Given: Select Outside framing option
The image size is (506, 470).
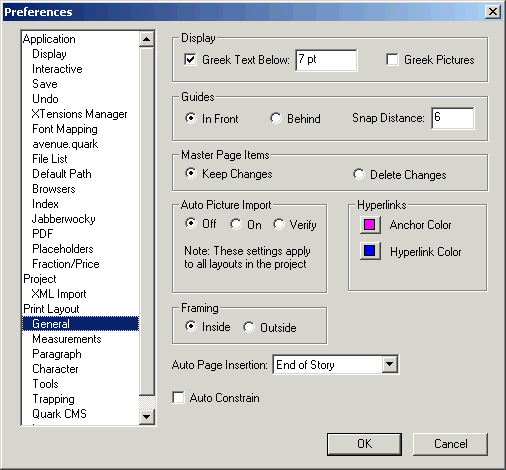Looking at the screenshot, I should point(249,327).
